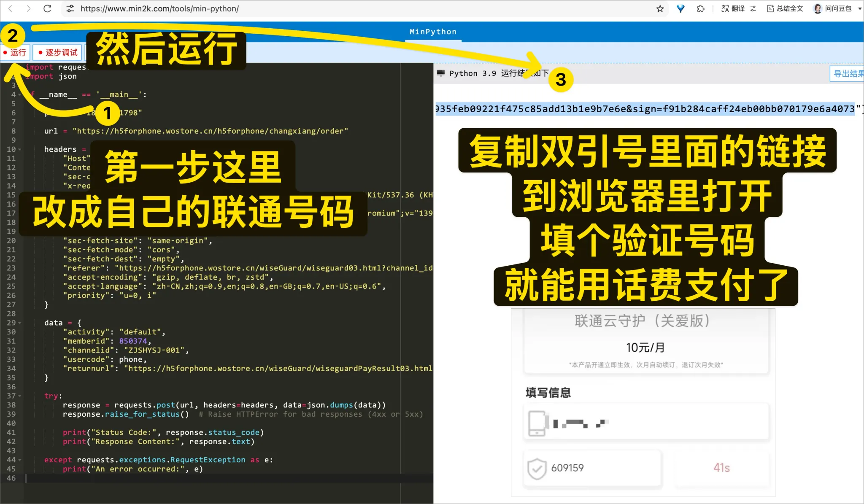Fold the try block at line 37
This screenshot has height=504, width=864.
coord(20,396)
